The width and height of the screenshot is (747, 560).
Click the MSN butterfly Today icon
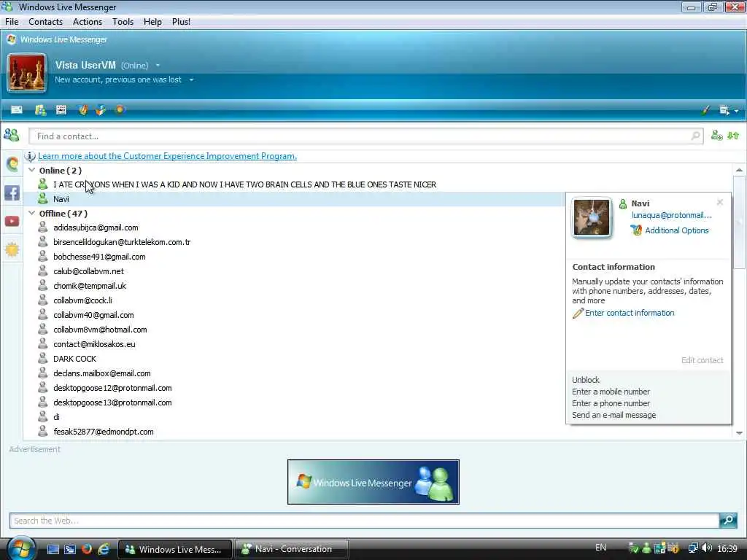pyautogui.click(x=83, y=110)
